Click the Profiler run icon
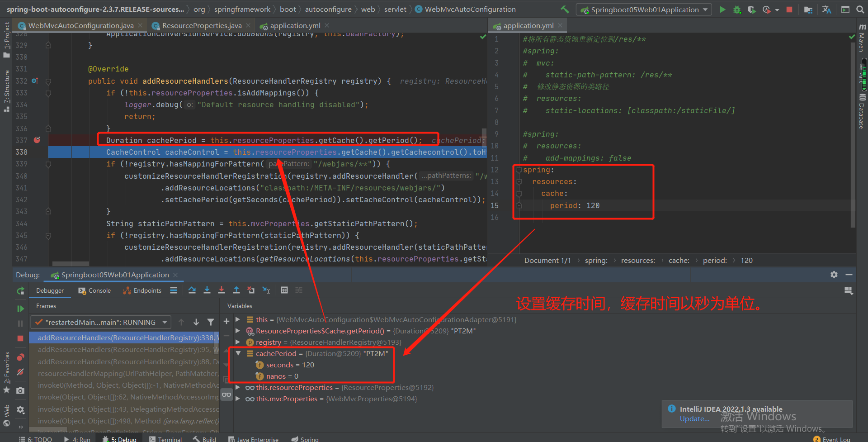 click(x=766, y=10)
